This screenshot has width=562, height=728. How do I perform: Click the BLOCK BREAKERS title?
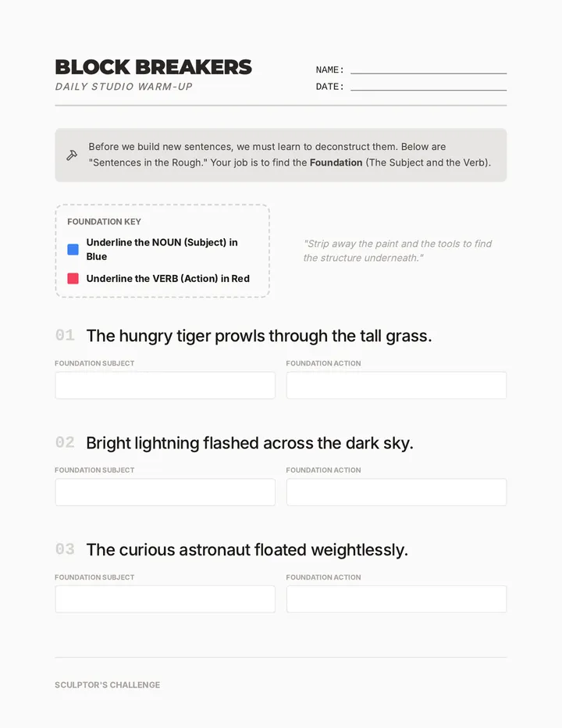click(153, 67)
